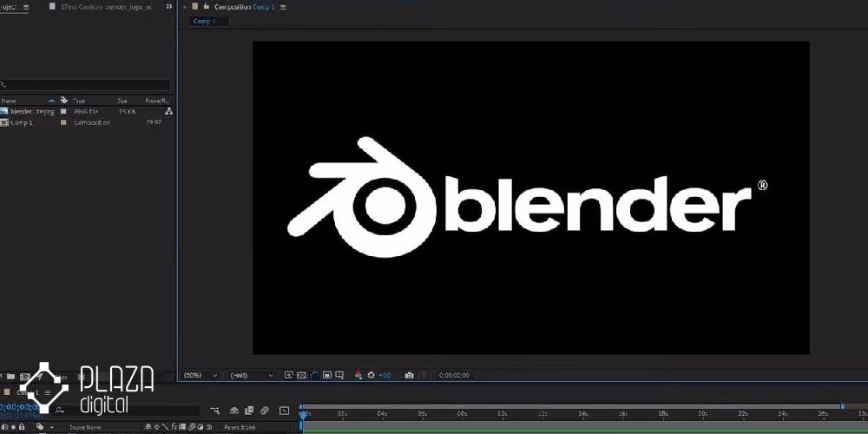The image size is (868, 434).
Task: Click the Parent & Link column header
Action: pyautogui.click(x=240, y=427)
